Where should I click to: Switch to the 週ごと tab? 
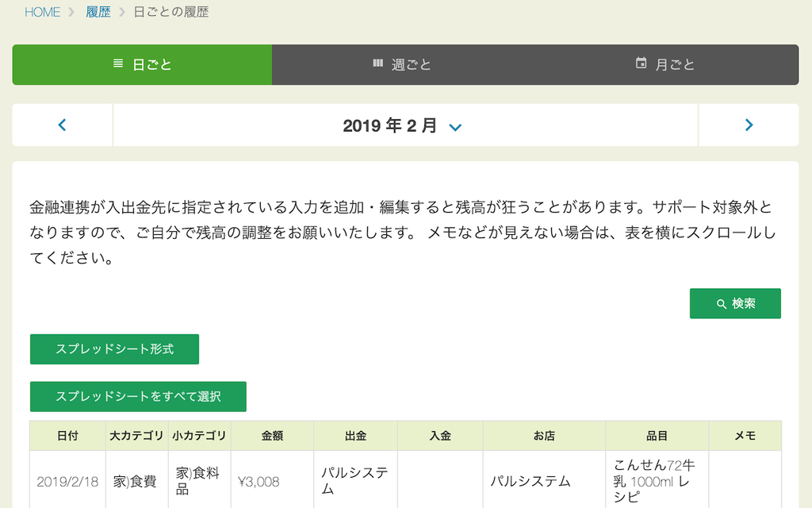[402, 65]
